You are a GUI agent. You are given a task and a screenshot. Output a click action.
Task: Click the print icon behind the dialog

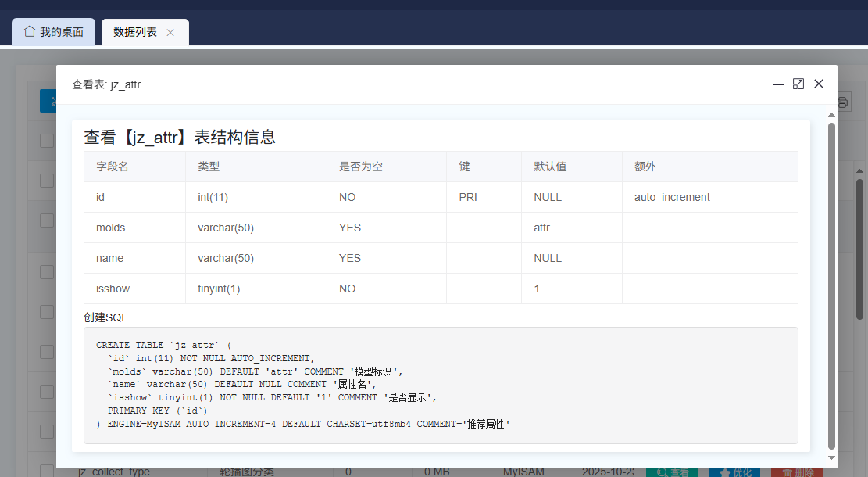click(842, 102)
